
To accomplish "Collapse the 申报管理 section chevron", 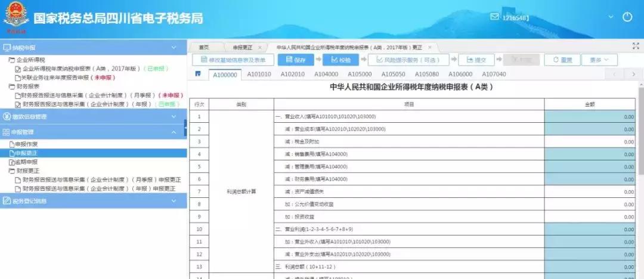I will click(x=174, y=132).
